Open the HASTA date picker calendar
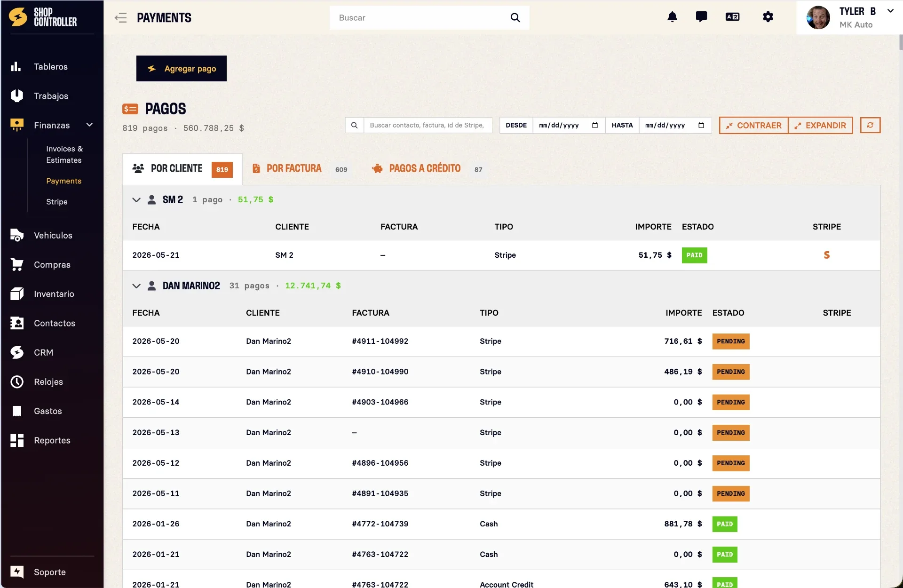The width and height of the screenshot is (903, 588). coord(701,125)
